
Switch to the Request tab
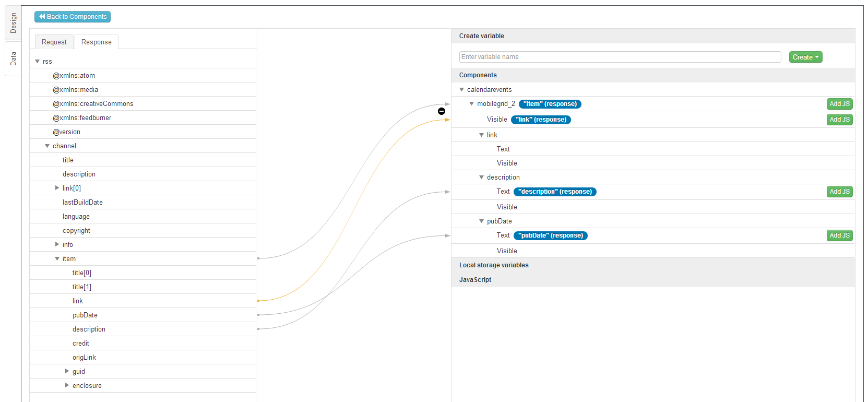point(54,42)
